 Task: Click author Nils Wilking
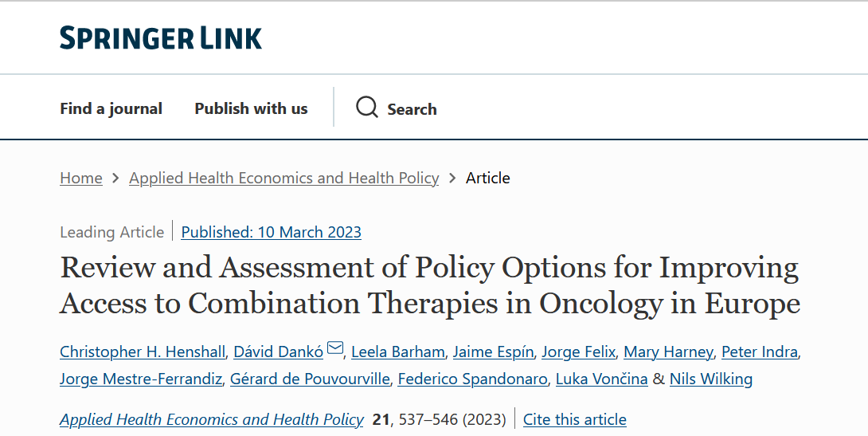click(x=711, y=379)
